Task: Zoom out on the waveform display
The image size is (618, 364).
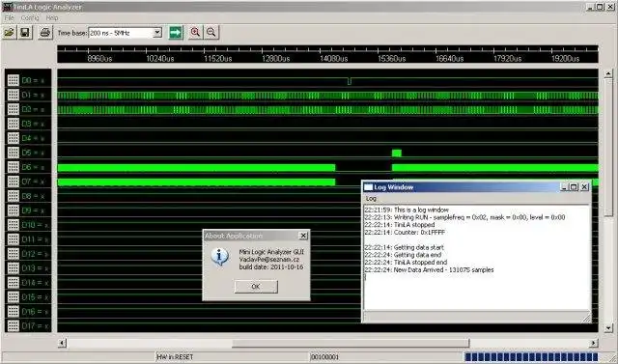Action: (x=211, y=32)
